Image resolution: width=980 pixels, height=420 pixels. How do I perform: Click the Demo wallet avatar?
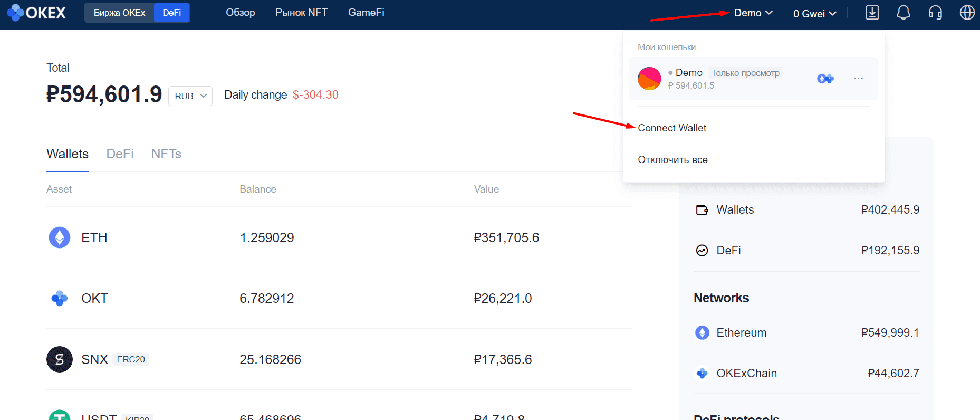tap(649, 79)
